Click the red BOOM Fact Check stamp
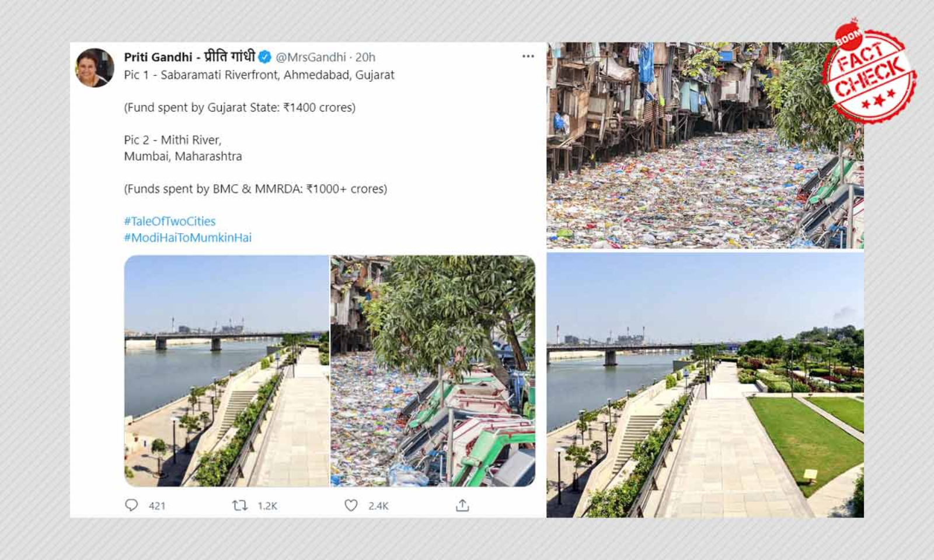The width and height of the screenshot is (934, 560). pyautogui.click(x=869, y=72)
